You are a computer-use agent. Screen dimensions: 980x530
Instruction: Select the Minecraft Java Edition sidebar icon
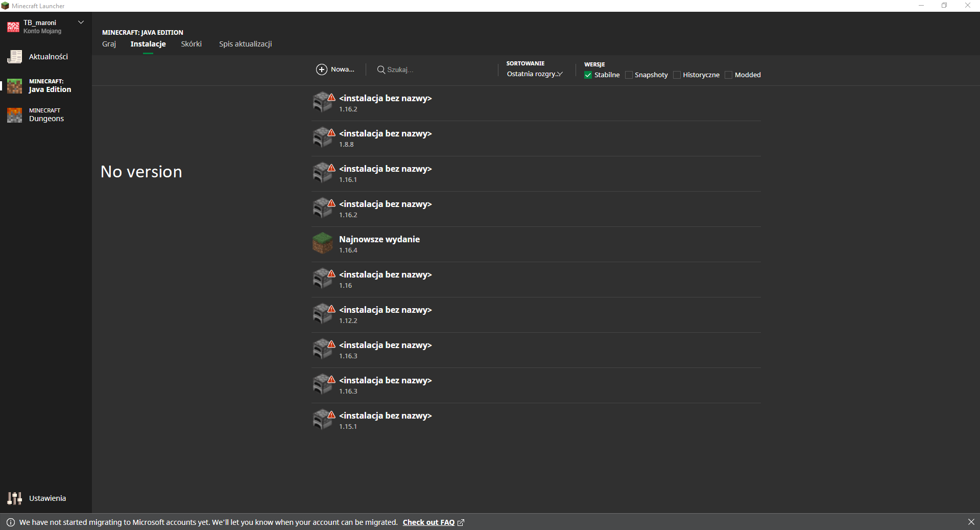(14, 86)
